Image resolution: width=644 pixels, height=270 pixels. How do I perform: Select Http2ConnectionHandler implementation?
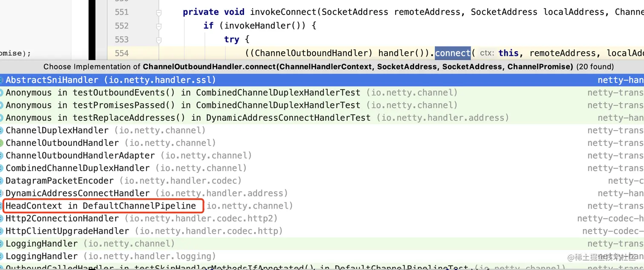click(x=322, y=218)
